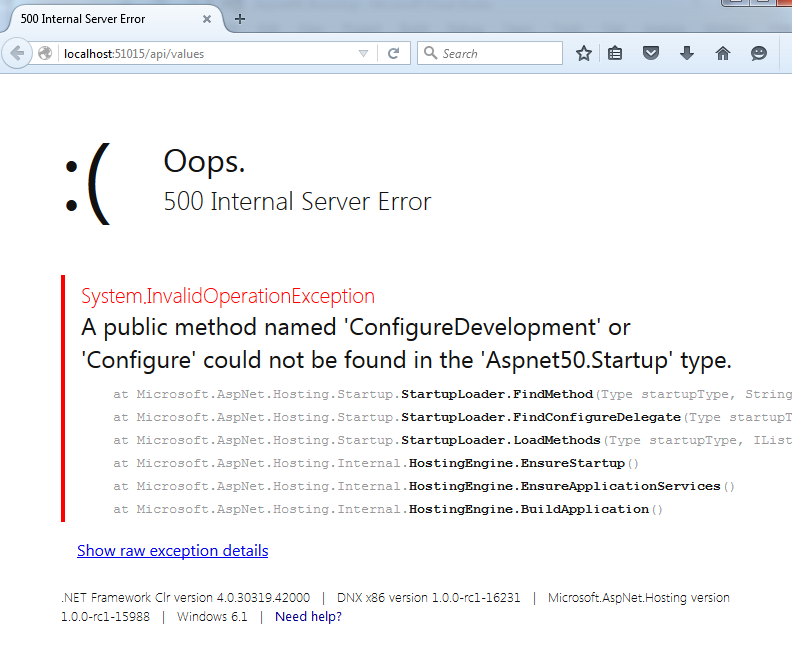This screenshot has height=651, width=792.
Task: Click the search magnifier icon in search box
Action: click(430, 54)
